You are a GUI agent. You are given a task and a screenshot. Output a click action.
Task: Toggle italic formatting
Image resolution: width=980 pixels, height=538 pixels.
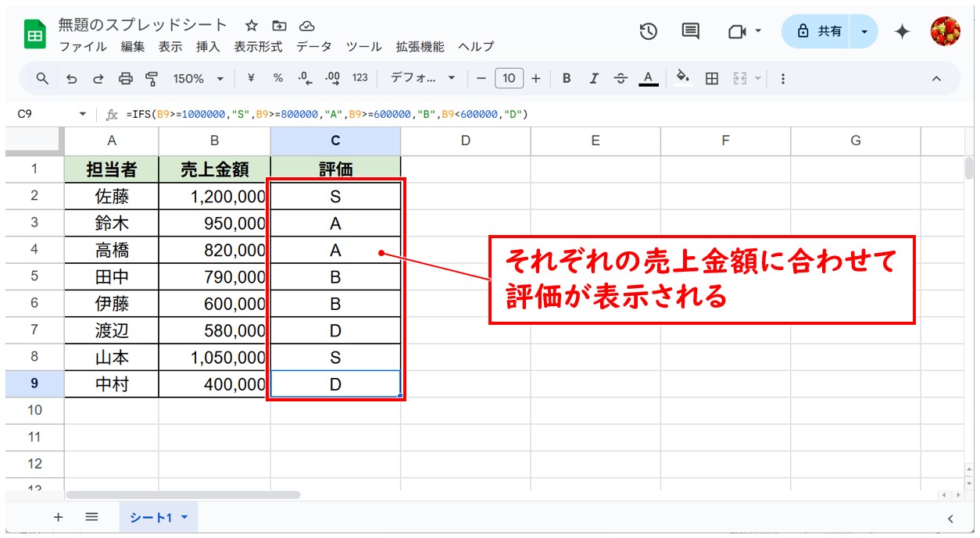[x=594, y=78]
